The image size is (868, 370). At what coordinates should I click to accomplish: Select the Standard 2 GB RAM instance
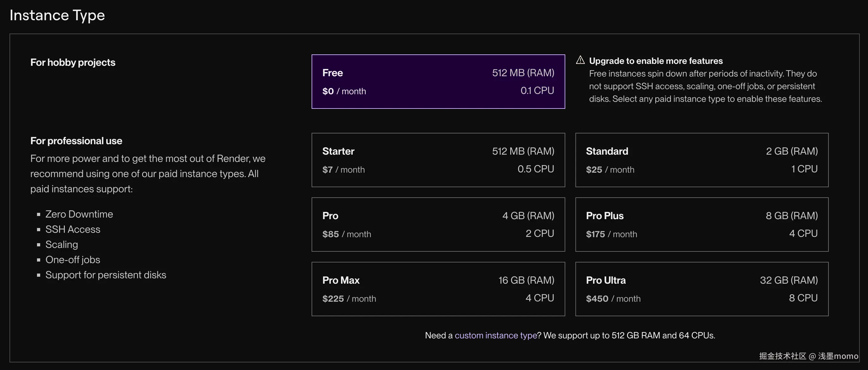(x=702, y=160)
